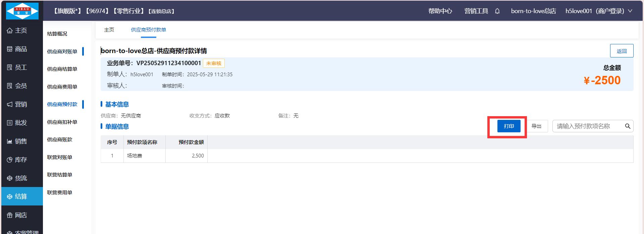Click the 销售 sales chart icon

point(10,141)
